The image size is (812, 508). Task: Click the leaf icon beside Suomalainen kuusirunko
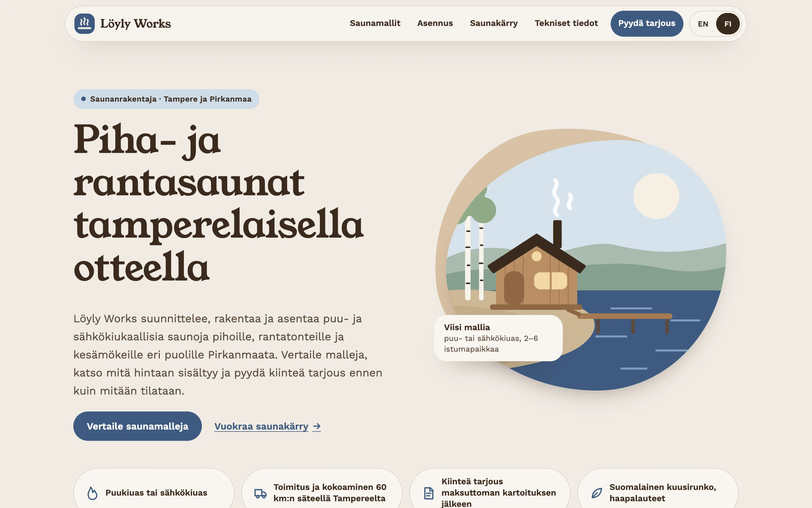coord(596,493)
